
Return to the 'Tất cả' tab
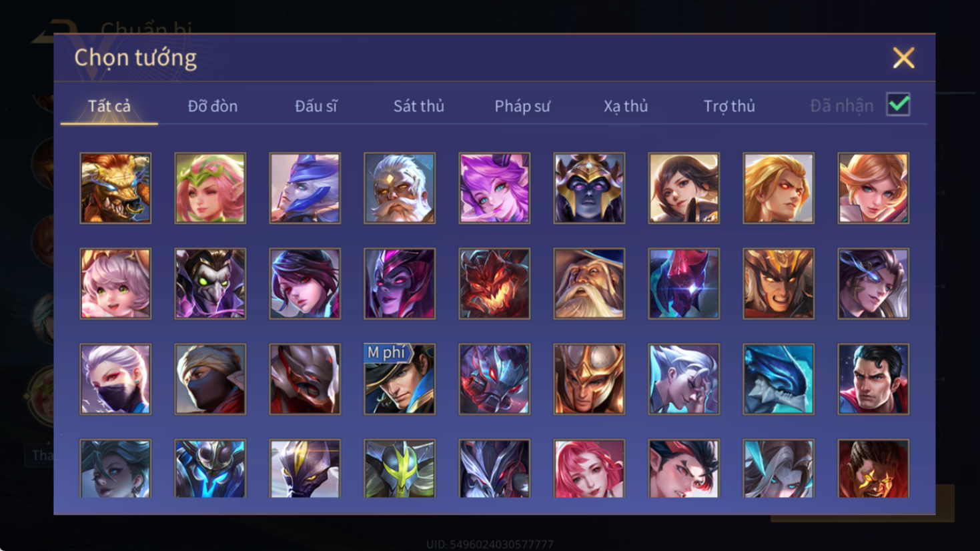(x=109, y=106)
